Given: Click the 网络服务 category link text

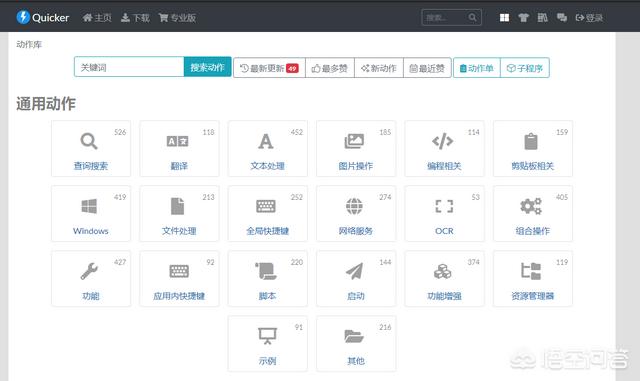Looking at the screenshot, I should (x=356, y=231).
